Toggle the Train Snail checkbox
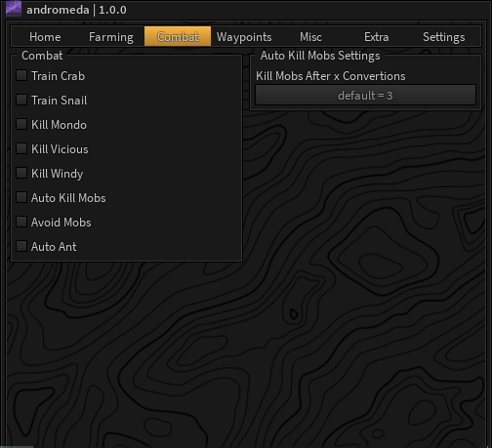This screenshot has height=448, width=492. pos(21,100)
